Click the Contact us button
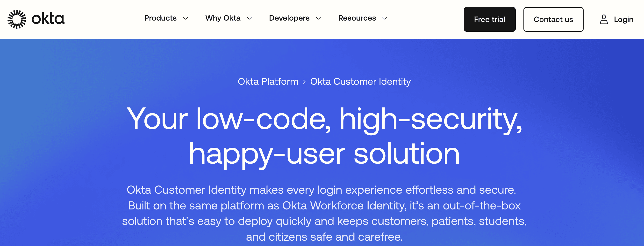The height and width of the screenshot is (246, 644). [553, 19]
